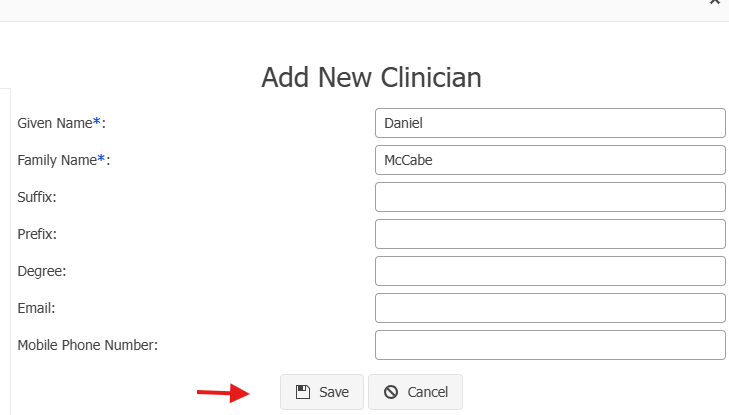Click the Prefix input box
This screenshot has height=415, width=729.
[x=549, y=234]
